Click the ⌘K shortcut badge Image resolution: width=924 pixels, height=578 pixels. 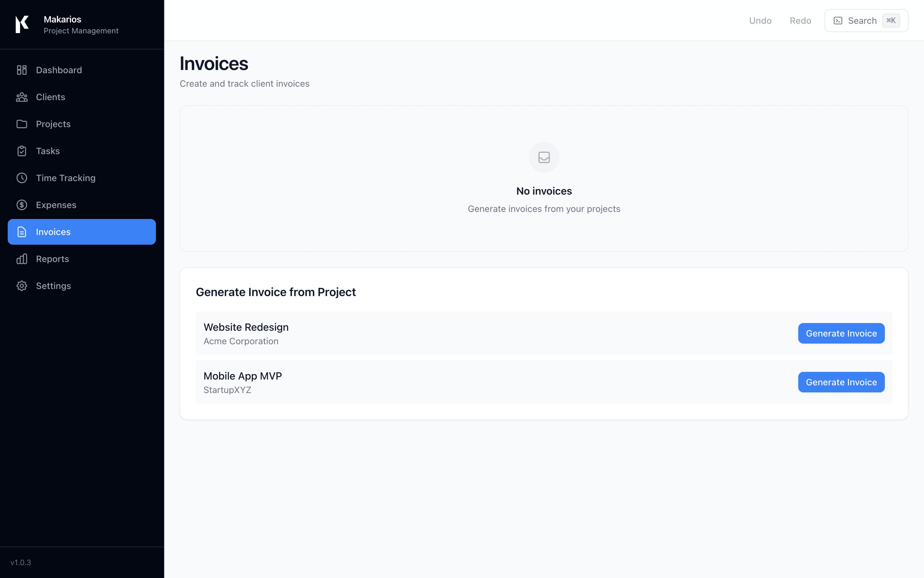pos(891,21)
